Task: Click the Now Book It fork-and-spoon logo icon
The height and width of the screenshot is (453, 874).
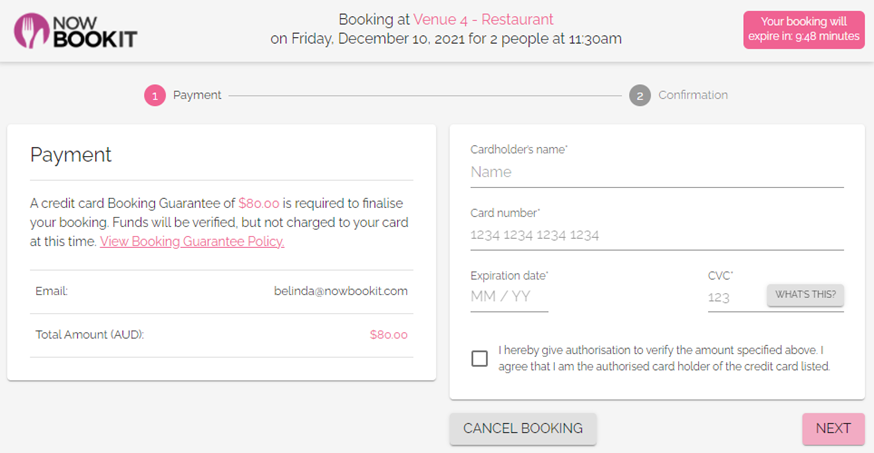Action: click(31, 30)
